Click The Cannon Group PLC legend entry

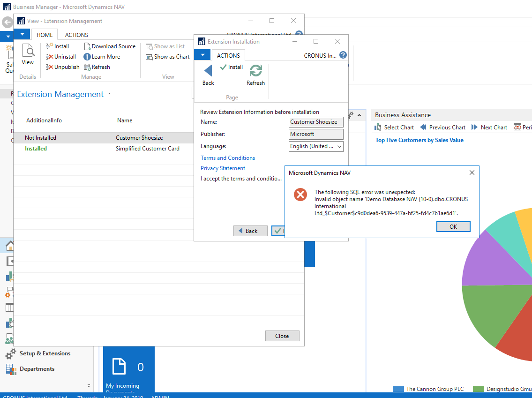pyautogui.click(x=428, y=389)
